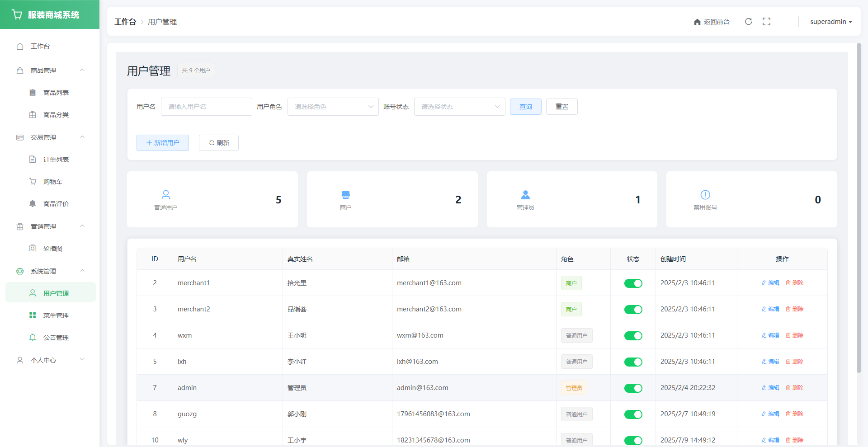Click the 用户名 search input field
The height and width of the screenshot is (447, 868).
206,107
